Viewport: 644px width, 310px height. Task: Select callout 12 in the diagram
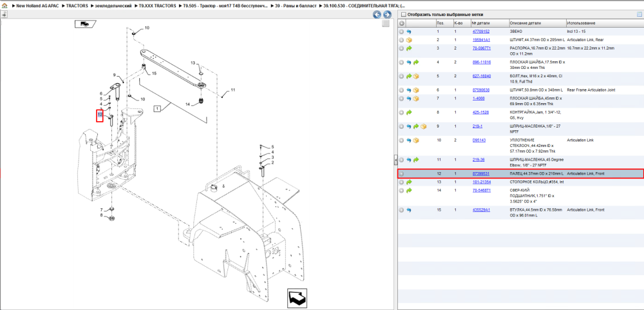pos(100,114)
